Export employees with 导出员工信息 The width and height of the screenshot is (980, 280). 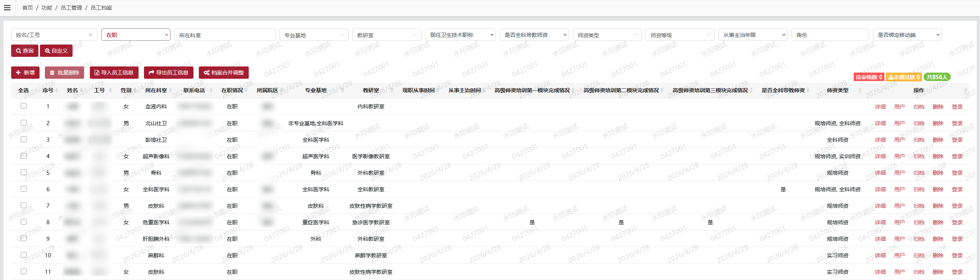click(x=169, y=73)
